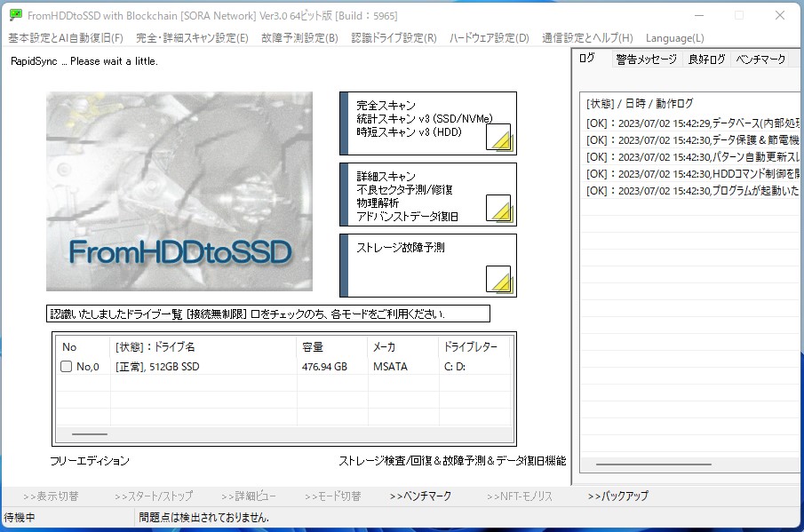This screenshot has height=532, width=804.
Task: Click the RapidSync Please wait message
Action: coord(84,61)
